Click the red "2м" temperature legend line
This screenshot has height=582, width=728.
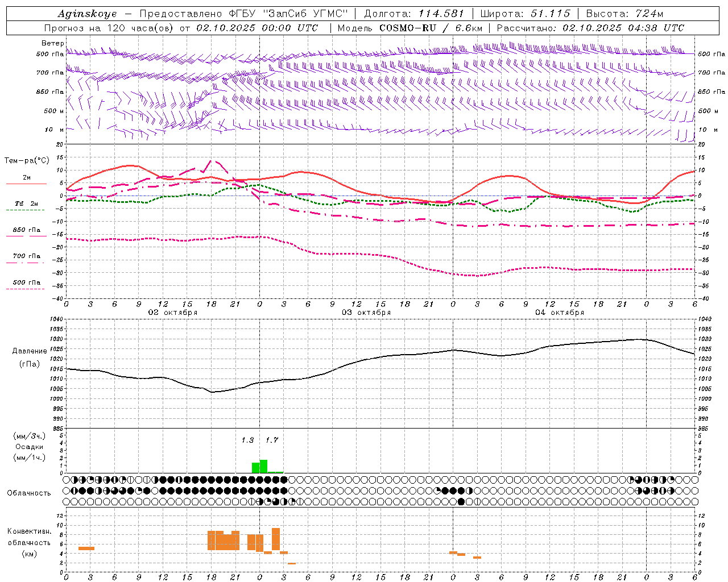26,183
